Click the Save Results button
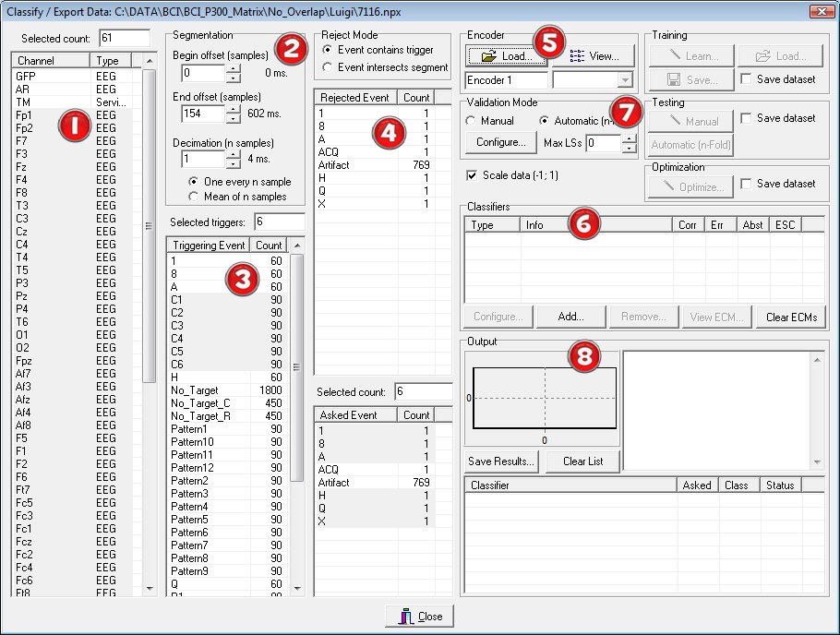This screenshot has width=840, height=635. coord(501,461)
